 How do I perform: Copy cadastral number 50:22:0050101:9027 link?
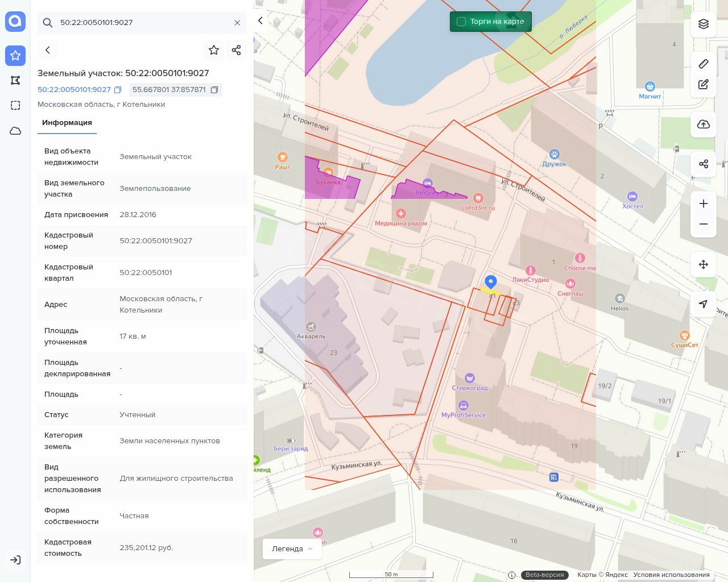coord(118,90)
